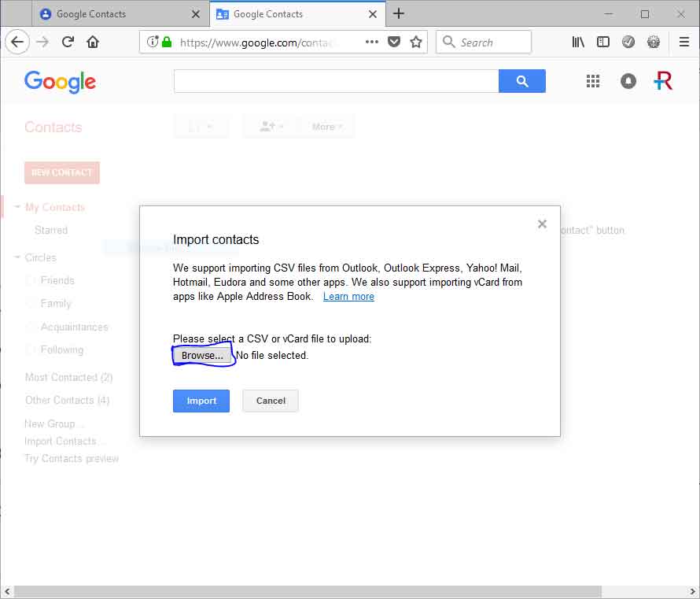
Task: Click the 'Import contacts' dialog title
Action: click(x=216, y=240)
